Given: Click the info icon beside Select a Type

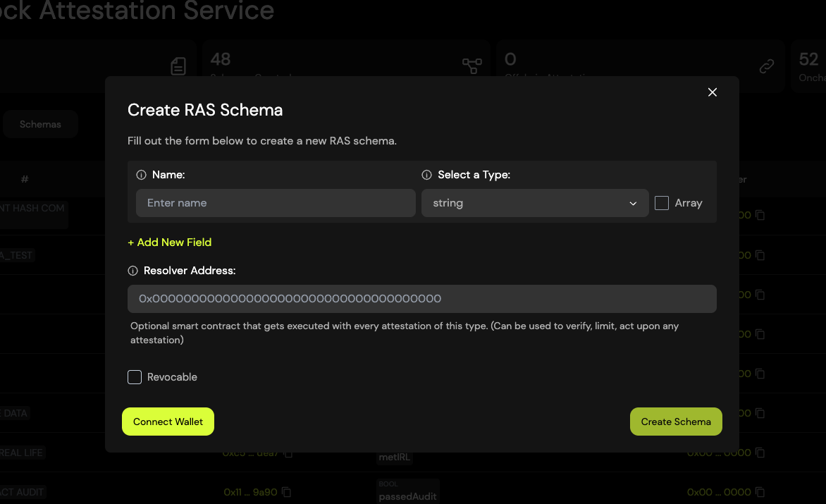Looking at the screenshot, I should (427, 174).
